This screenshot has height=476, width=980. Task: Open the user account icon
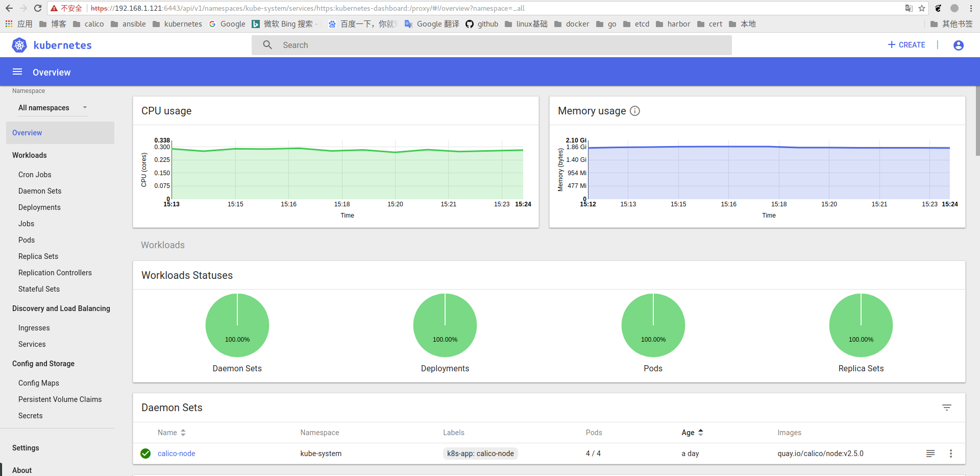959,45
